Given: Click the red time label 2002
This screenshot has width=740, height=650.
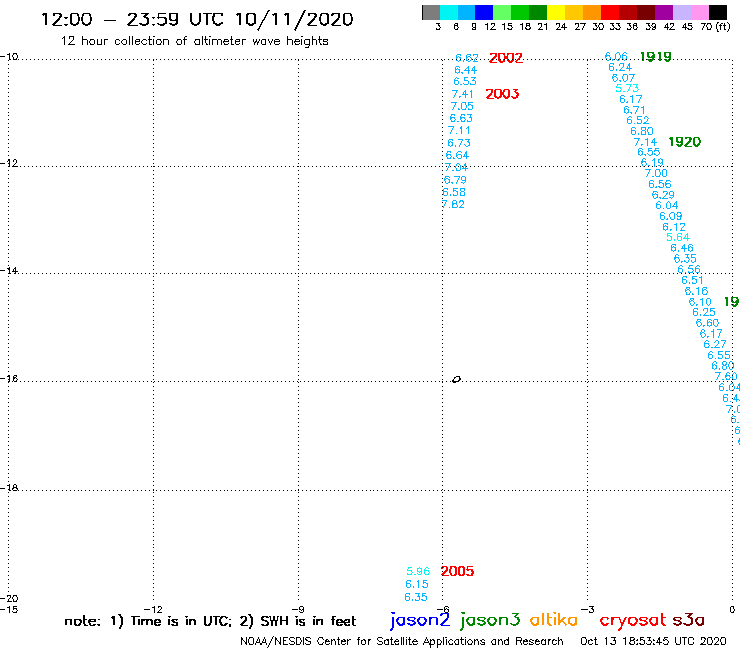Looking at the screenshot, I should [x=506, y=58].
